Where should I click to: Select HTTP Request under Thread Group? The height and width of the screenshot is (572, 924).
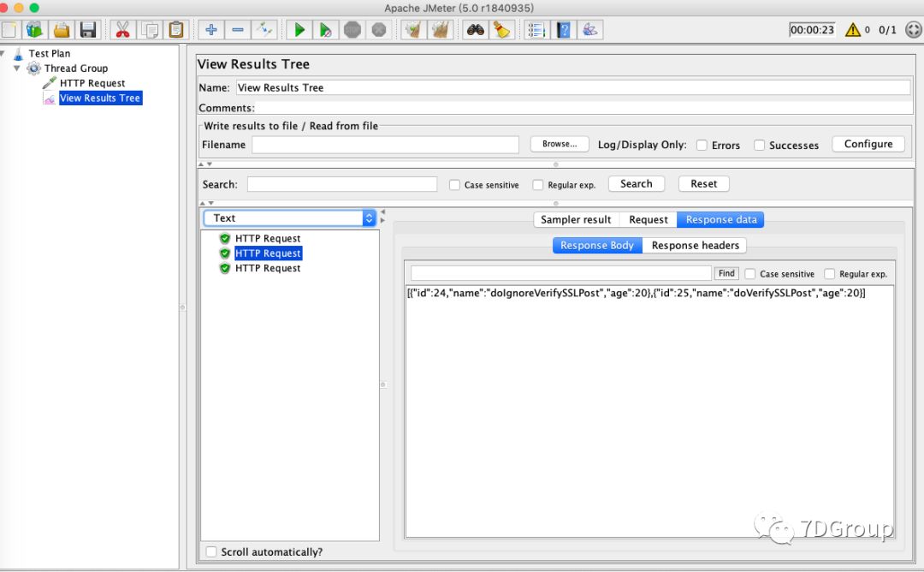[92, 83]
